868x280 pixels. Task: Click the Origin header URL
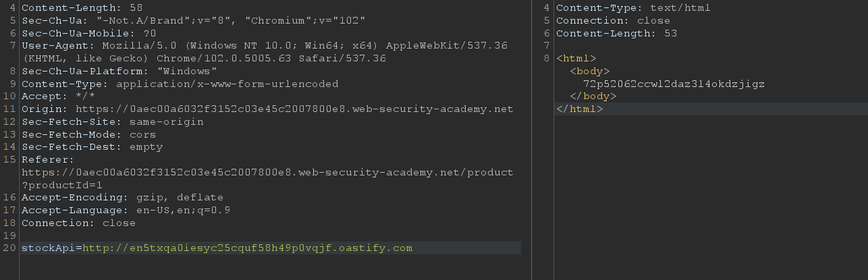(x=294, y=109)
